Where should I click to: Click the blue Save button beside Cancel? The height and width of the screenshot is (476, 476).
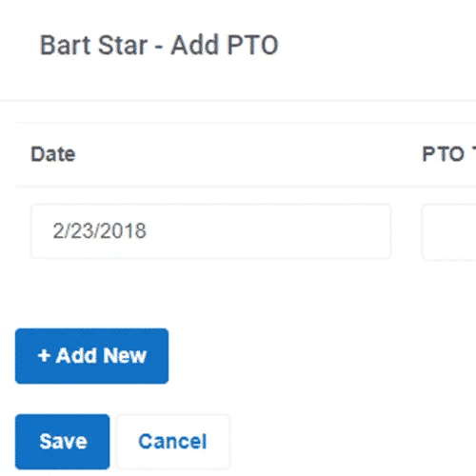point(63,442)
